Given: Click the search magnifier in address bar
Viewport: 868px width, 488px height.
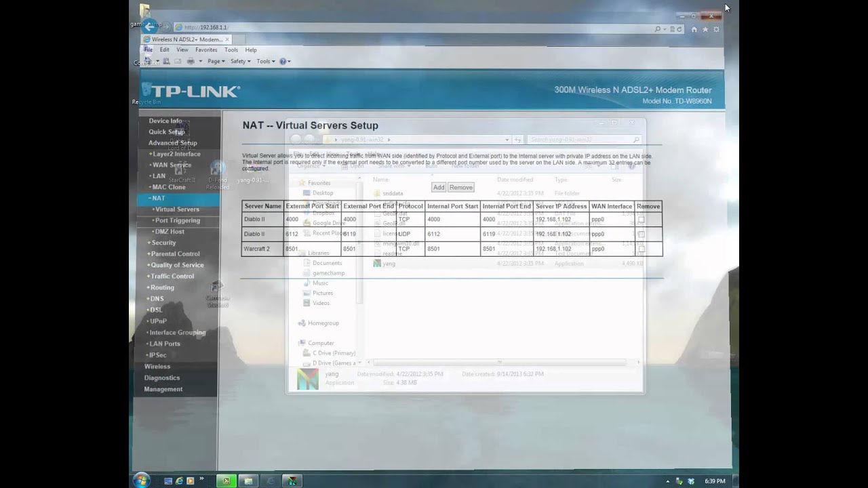Looking at the screenshot, I should click(657, 29).
